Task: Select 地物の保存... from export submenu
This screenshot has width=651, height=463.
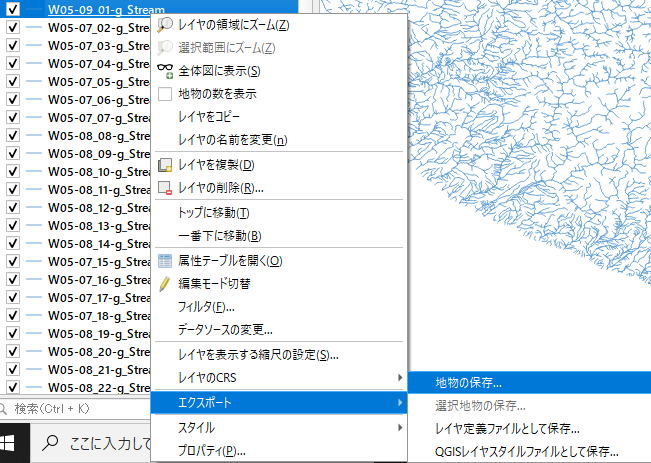Action: [x=468, y=381]
